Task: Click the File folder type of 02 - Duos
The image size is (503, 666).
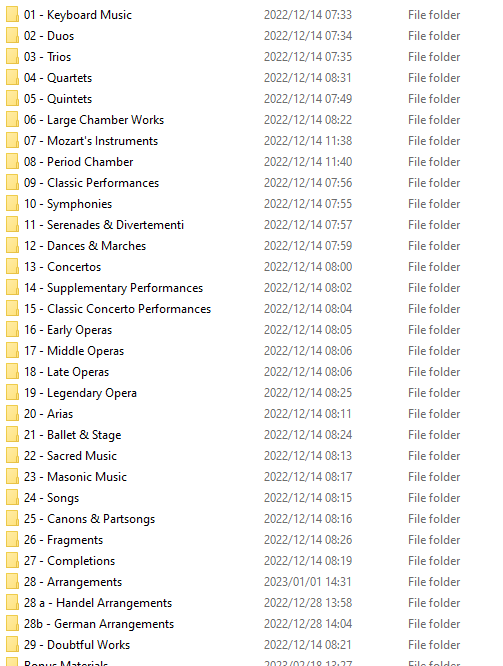Action: pyautogui.click(x=434, y=36)
